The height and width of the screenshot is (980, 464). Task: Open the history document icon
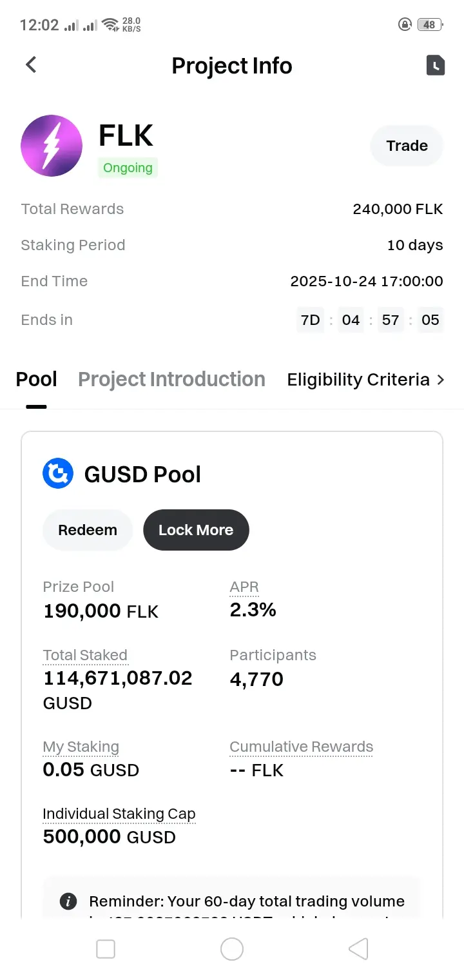coord(436,65)
